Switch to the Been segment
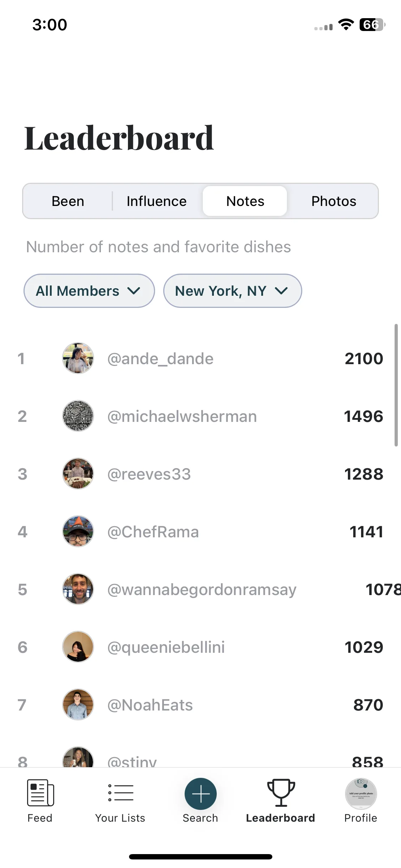 coord(68,201)
